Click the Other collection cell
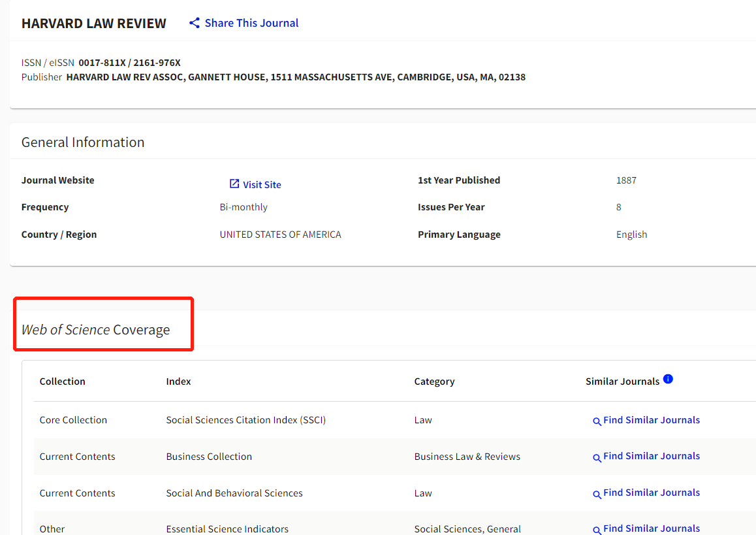756x535 pixels. pyautogui.click(x=52, y=528)
